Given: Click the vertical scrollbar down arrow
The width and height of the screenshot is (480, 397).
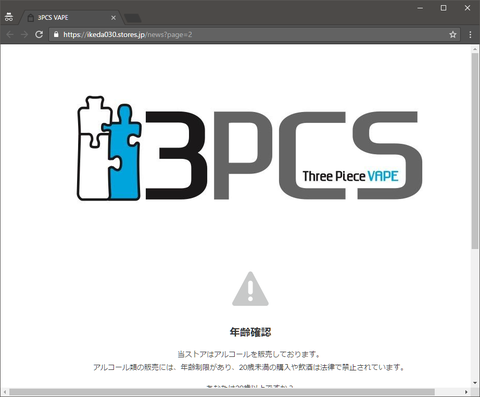Looking at the screenshot, I should pyautogui.click(x=475, y=383).
